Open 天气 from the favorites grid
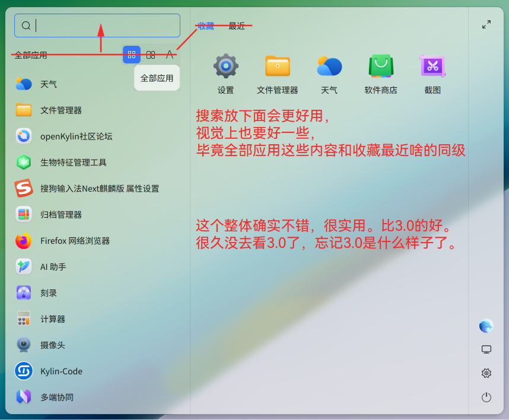Image resolution: width=509 pixels, height=420 pixels. pos(329,74)
